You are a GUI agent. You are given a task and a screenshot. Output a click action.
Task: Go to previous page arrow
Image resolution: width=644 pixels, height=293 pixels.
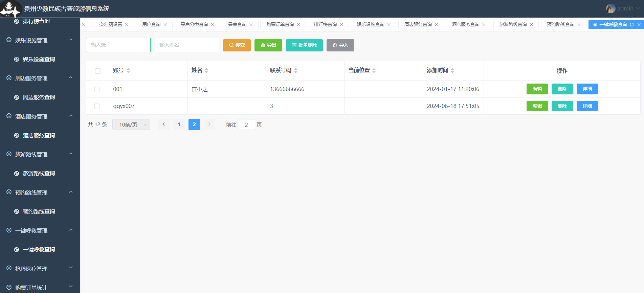pyautogui.click(x=163, y=125)
